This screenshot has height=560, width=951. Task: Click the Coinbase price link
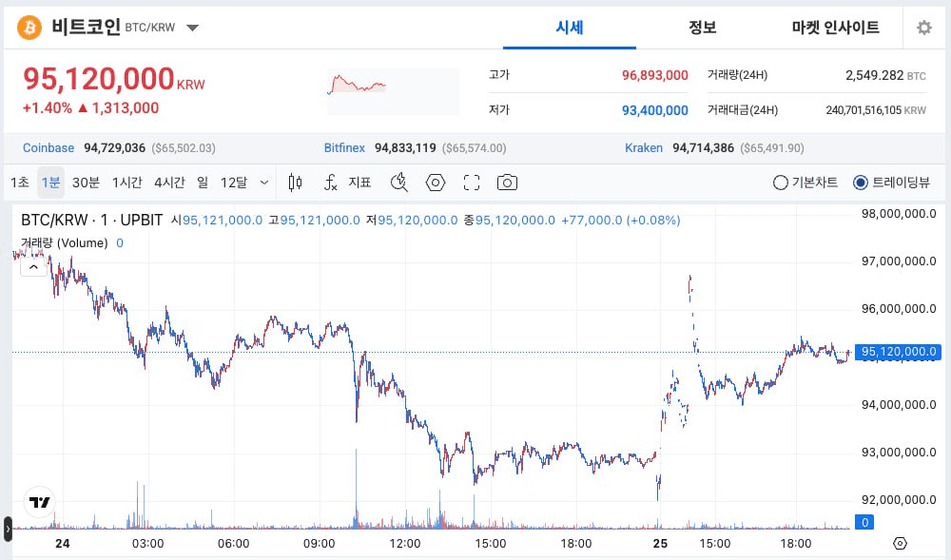[x=49, y=147]
